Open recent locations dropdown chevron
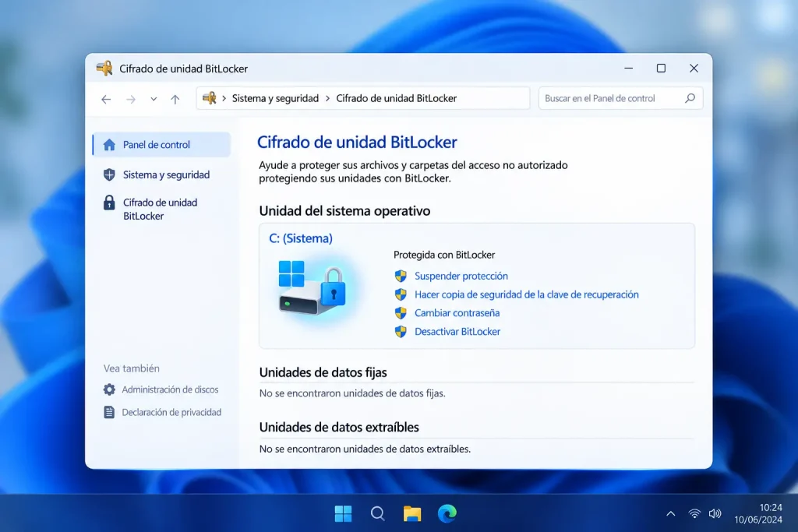798x532 pixels. [154, 99]
